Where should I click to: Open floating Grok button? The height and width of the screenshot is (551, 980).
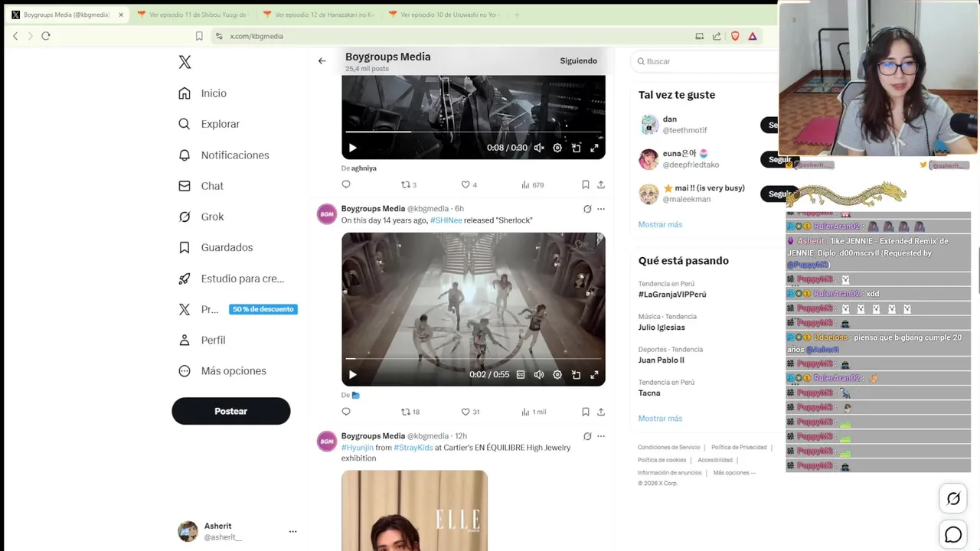point(953,499)
